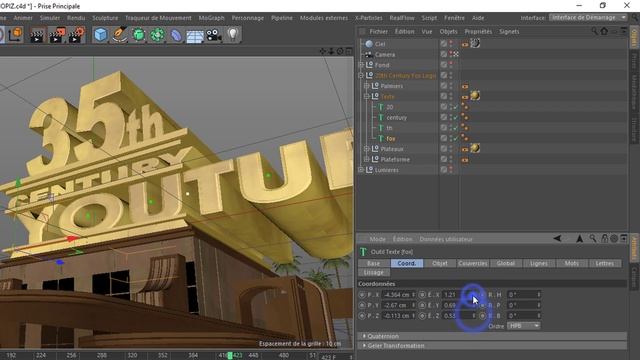Toggle keyframe circle for P . X
Screen dimensions: 640x360
pos(362,294)
